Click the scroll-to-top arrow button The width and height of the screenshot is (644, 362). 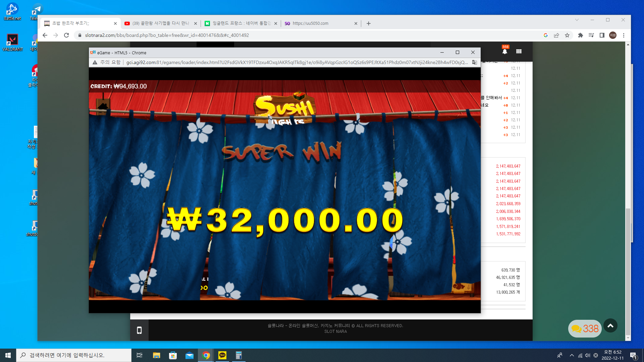[610, 325]
